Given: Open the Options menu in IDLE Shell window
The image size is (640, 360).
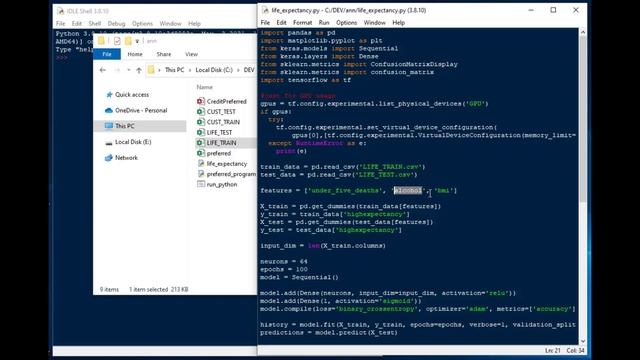Looking at the screenshot, I should pyautogui.click(x=142, y=24).
